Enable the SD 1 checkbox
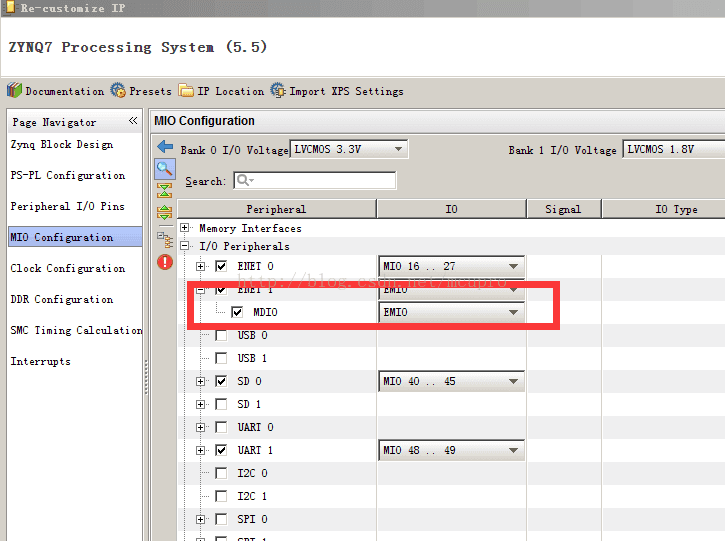Screen dimensions: 725x541 point(221,404)
